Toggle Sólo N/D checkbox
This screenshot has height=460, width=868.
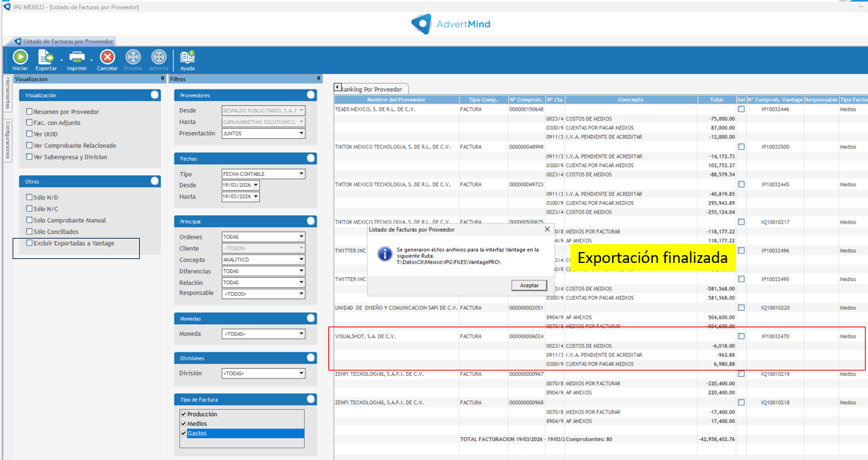29,197
